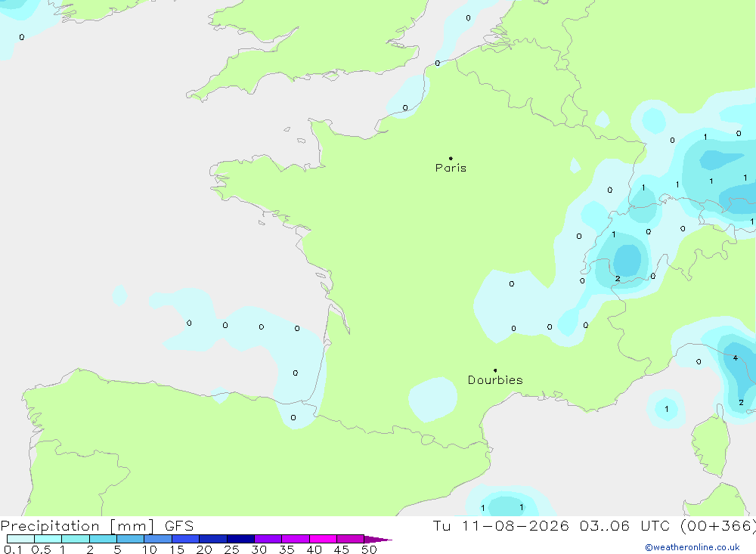Pick the 25–30 mm dark navy legend swatch

coord(240,539)
